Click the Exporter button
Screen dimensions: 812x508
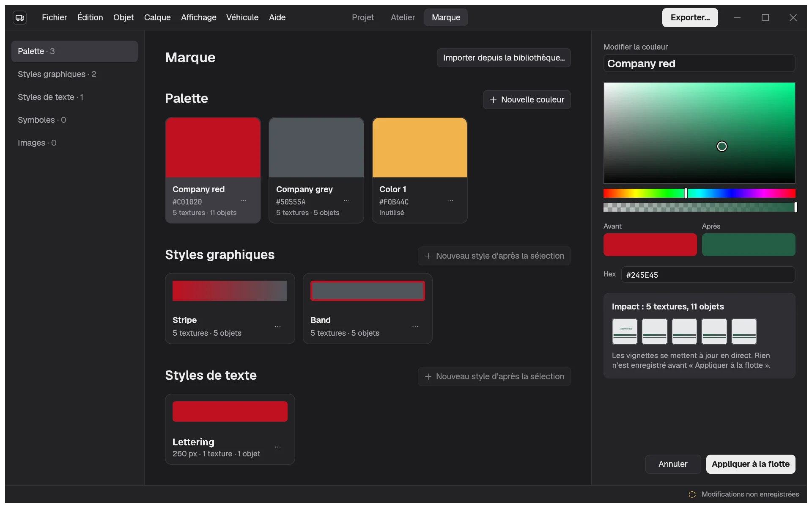click(x=690, y=17)
